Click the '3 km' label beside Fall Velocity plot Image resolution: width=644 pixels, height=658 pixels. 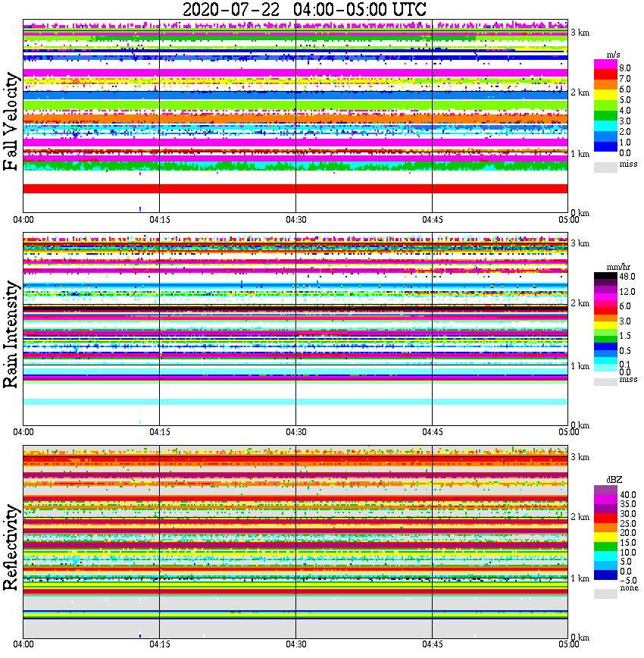[580, 33]
